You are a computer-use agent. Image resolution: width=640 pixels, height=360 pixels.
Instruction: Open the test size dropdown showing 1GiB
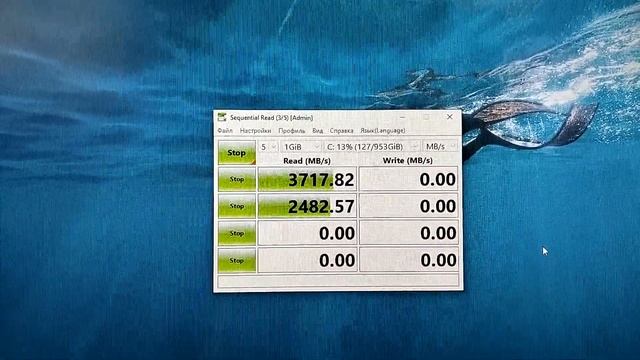point(301,147)
